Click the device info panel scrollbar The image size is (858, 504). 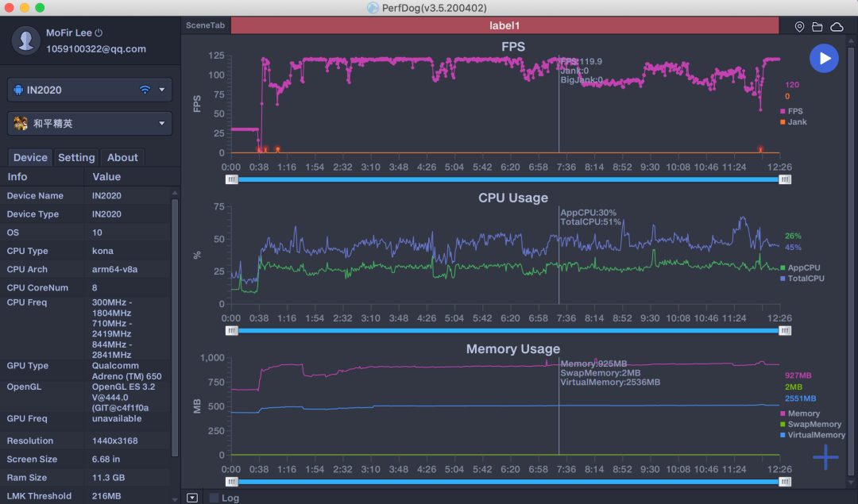175,327
